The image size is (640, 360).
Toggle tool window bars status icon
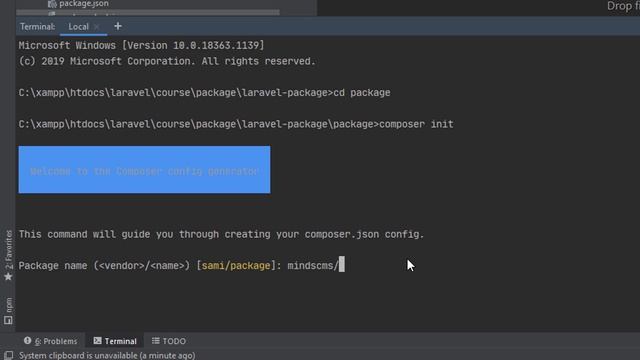(8, 355)
